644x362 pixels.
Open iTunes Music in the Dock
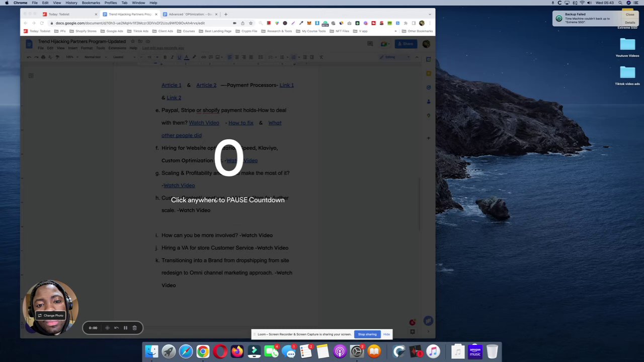(x=433, y=351)
